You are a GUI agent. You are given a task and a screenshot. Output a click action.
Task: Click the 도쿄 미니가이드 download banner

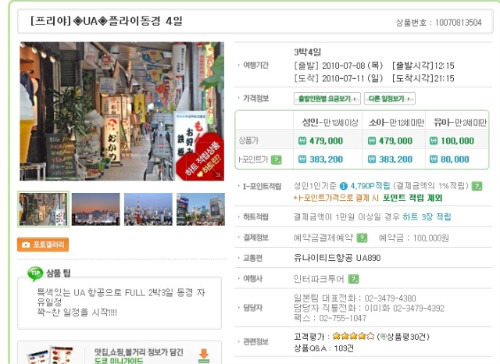point(119,353)
